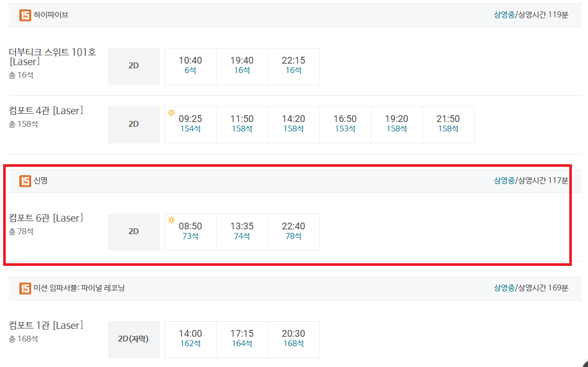Pick the 11:50 showtime in 컴포트 4관
The image size is (588, 367).
242,125
